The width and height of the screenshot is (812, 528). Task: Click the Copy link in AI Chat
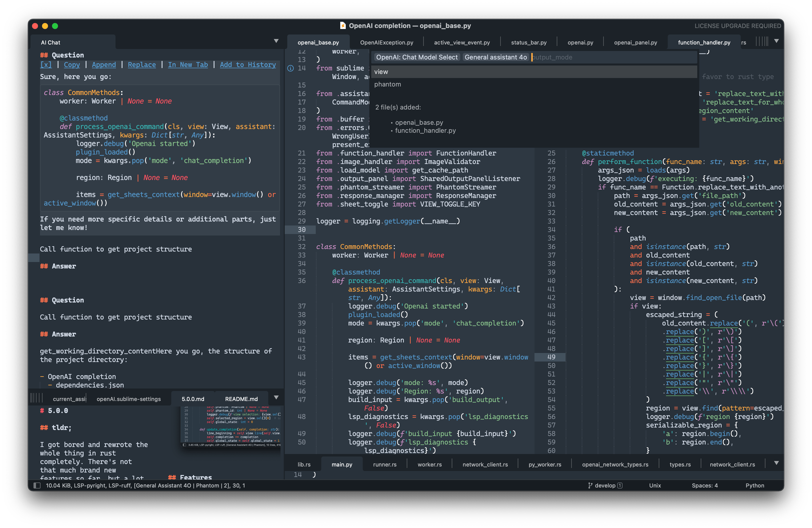pos(72,64)
